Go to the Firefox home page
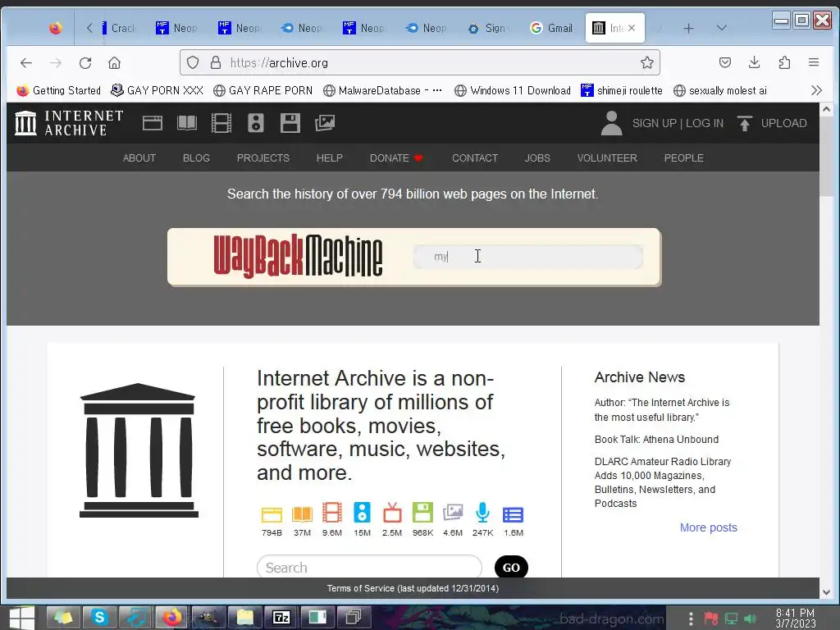Image resolution: width=840 pixels, height=630 pixels. [114, 62]
